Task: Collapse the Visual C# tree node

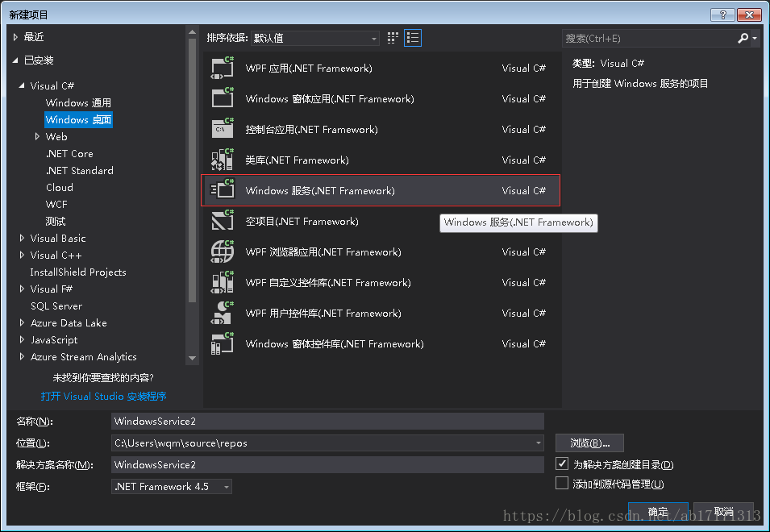Action: pos(22,85)
